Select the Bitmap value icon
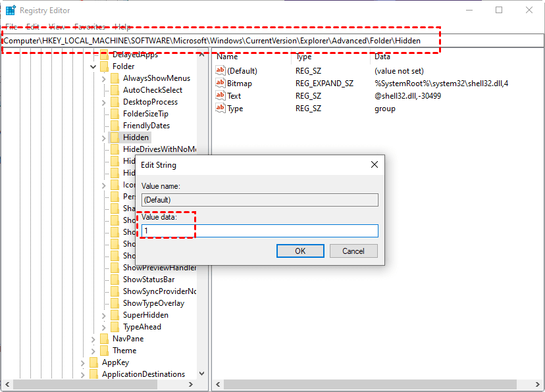The height and width of the screenshot is (392, 545). [220, 83]
